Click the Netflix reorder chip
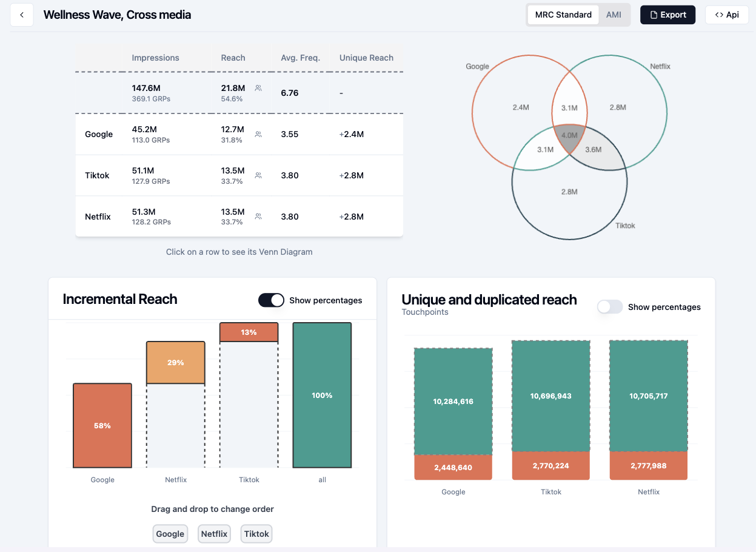Screen dimensions: 756x552 tap(213, 534)
